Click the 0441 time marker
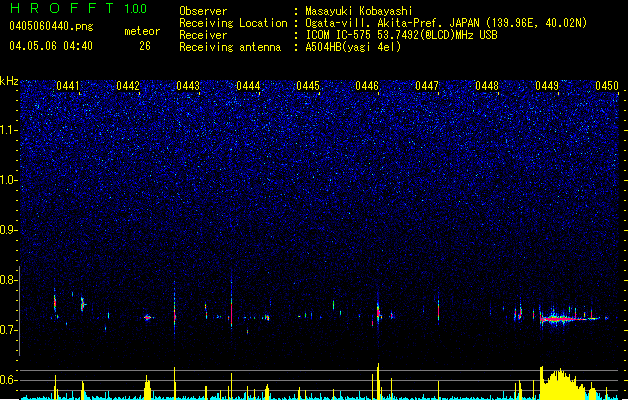This screenshot has height=400, width=629. click(68, 86)
